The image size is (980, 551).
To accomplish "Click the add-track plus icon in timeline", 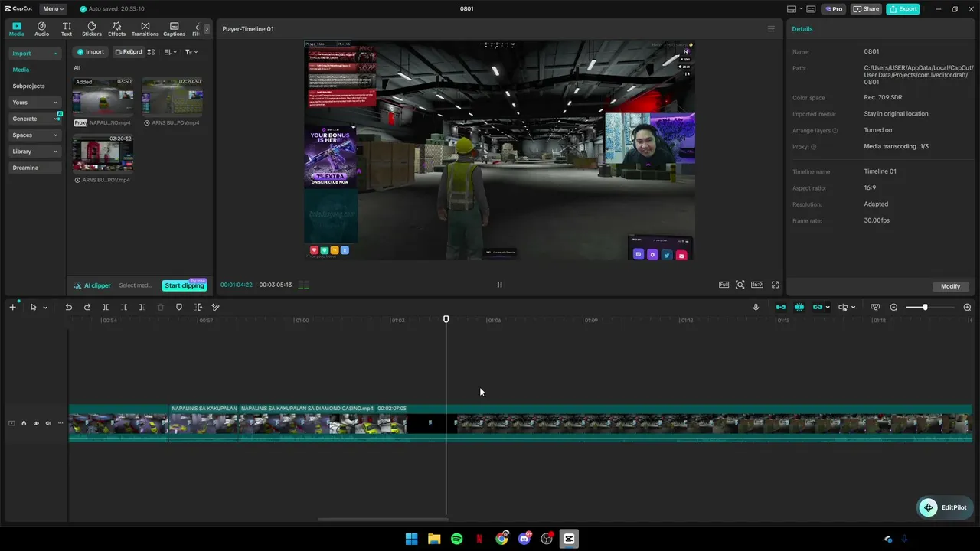I will tap(12, 307).
